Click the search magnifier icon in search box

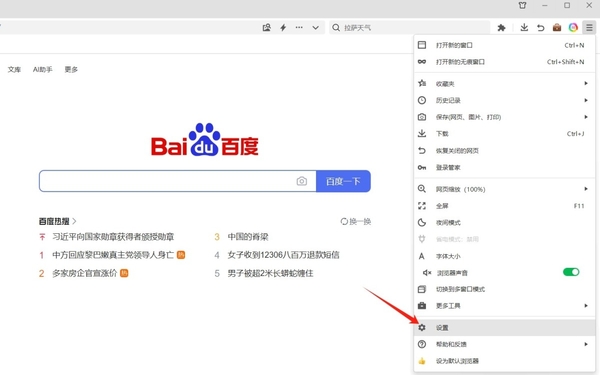tap(336, 28)
